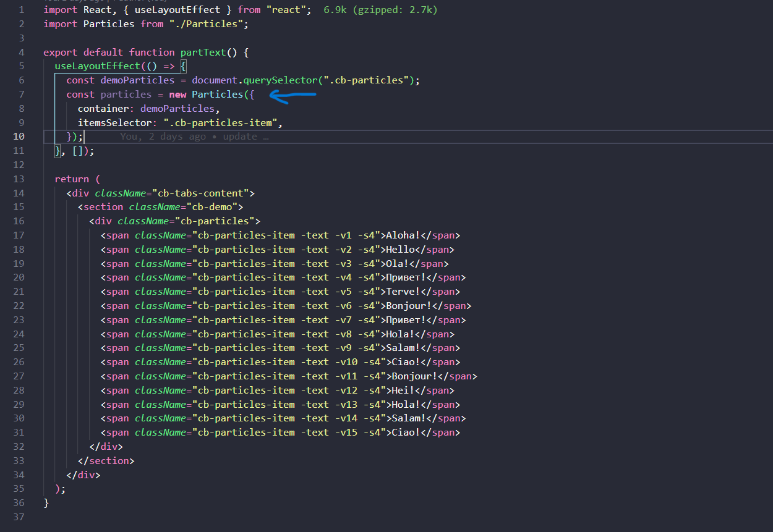The height and width of the screenshot is (532, 773).
Task: Click line number 24 in the gutter
Action: pyautogui.click(x=19, y=334)
